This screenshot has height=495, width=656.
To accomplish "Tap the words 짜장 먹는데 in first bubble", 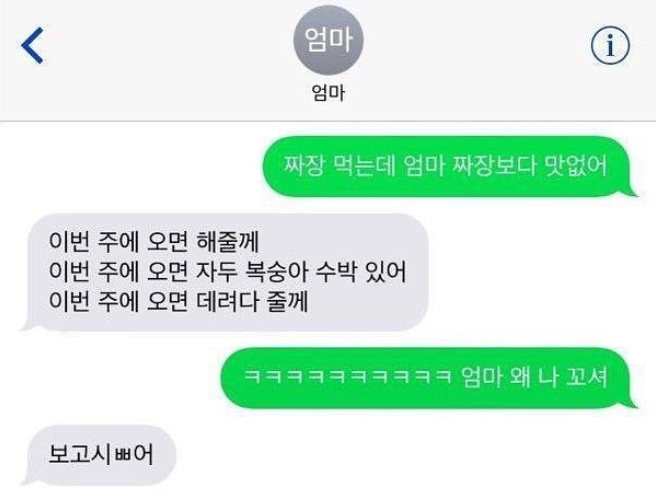I will click(339, 166).
